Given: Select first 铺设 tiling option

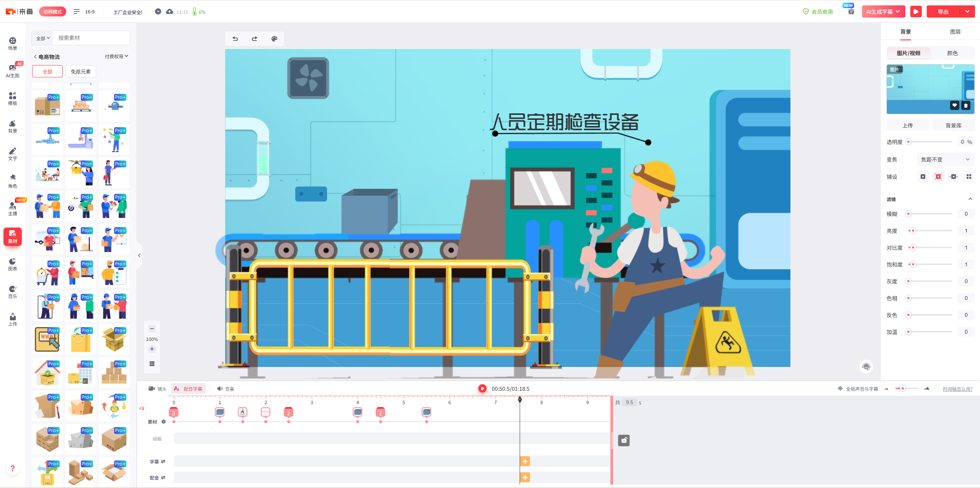Looking at the screenshot, I should click(x=923, y=177).
